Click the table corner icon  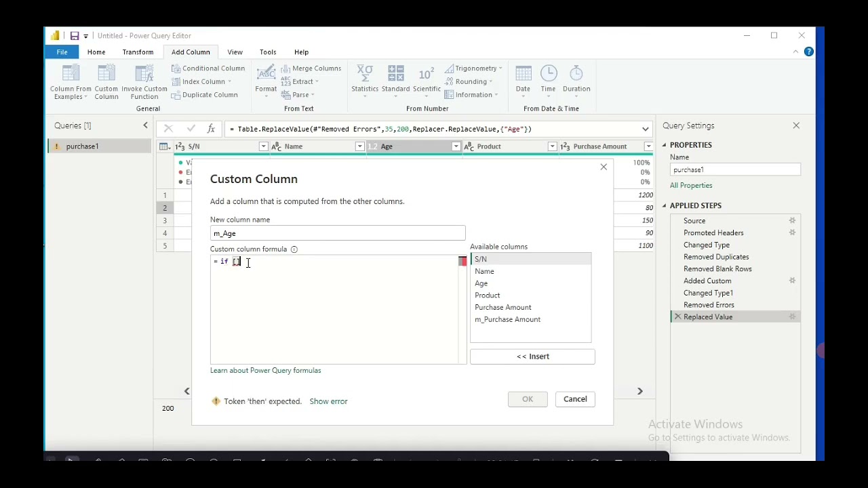coord(164,146)
